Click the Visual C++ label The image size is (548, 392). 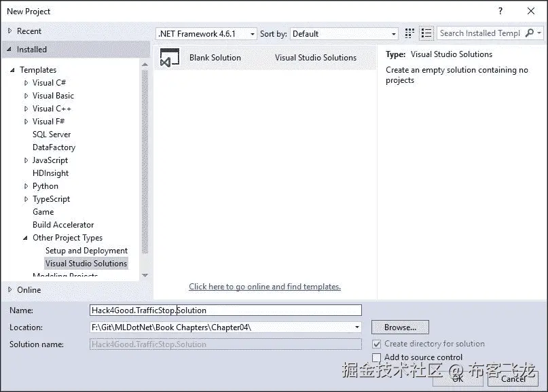pyautogui.click(x=52, y=109)
